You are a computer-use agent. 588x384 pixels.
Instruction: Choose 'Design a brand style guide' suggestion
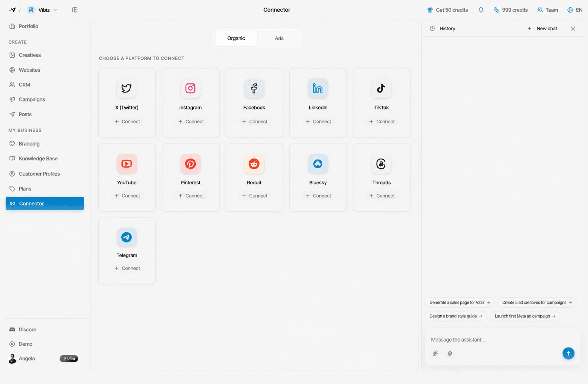456,316
